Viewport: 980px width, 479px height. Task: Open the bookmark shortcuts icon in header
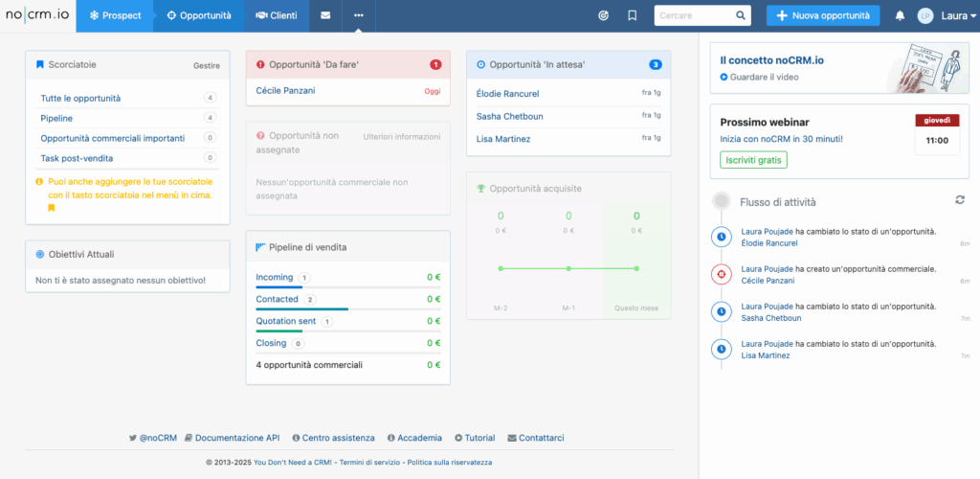[633, 15]
